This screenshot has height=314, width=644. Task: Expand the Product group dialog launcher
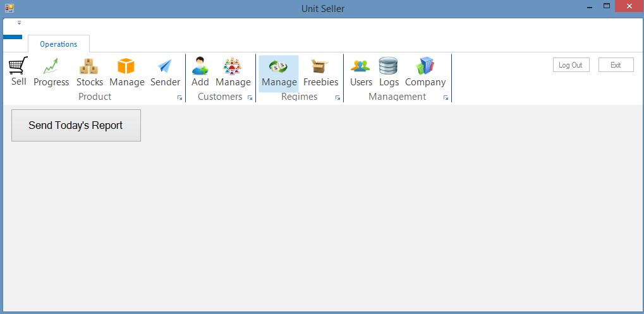pyautogui.click(x=179, y=98)
